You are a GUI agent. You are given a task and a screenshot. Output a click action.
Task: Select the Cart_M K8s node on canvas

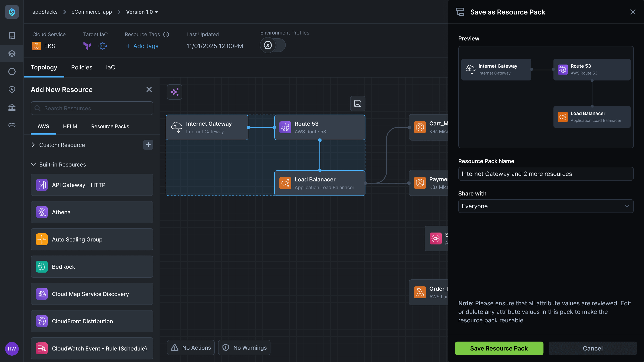428,127
